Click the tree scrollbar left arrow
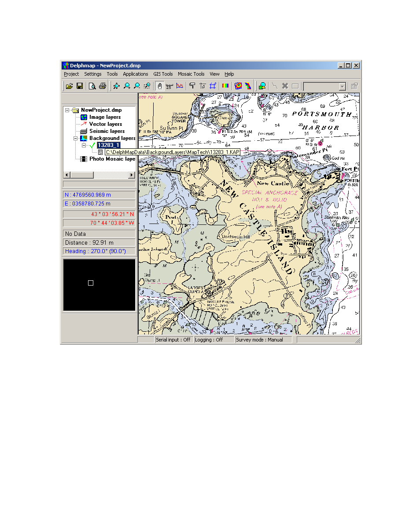 (66, 175)
